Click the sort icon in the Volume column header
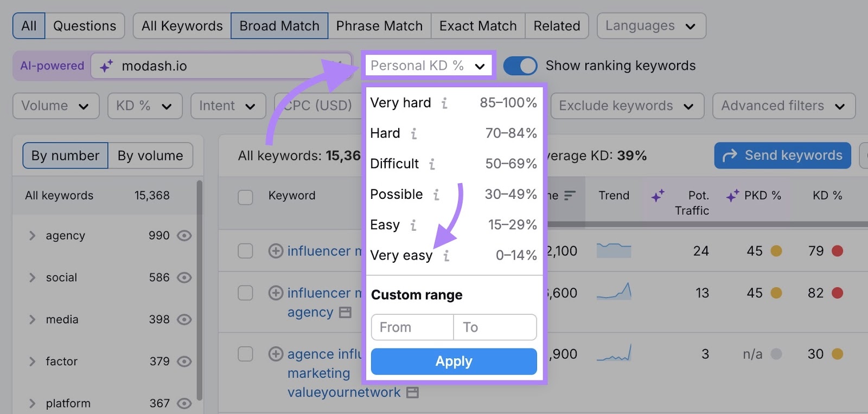Image resolution: width=868 pixels, height=414 pixels. tap(569, 195)
